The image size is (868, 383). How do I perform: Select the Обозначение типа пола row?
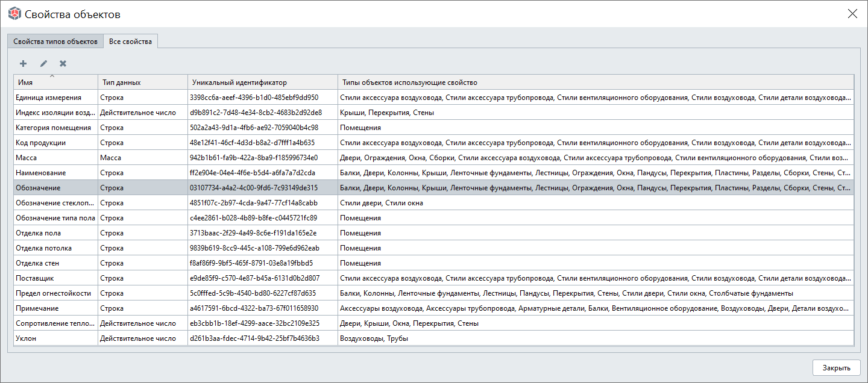(x=434, y=217)
